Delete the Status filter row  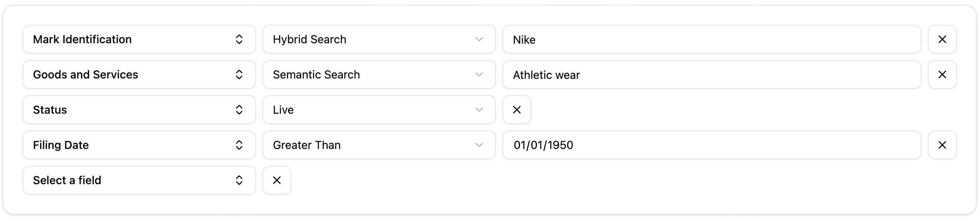pos(516,110)
